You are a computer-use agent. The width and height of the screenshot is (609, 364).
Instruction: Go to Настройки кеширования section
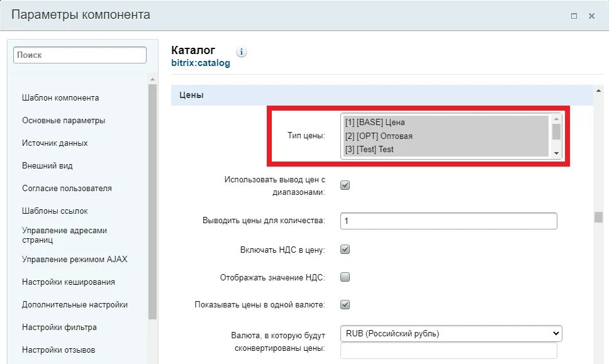[69, 282]
